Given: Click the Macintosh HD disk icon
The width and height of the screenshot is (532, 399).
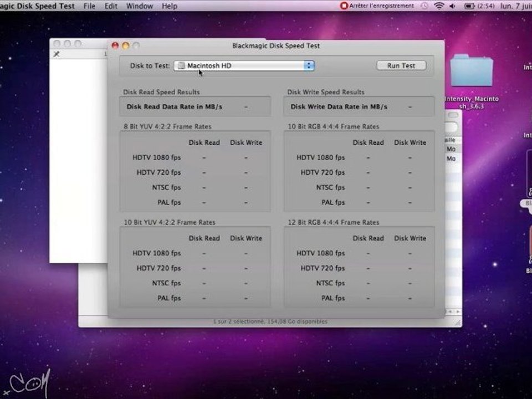Looking at the screenshot, I should point(182,65).
